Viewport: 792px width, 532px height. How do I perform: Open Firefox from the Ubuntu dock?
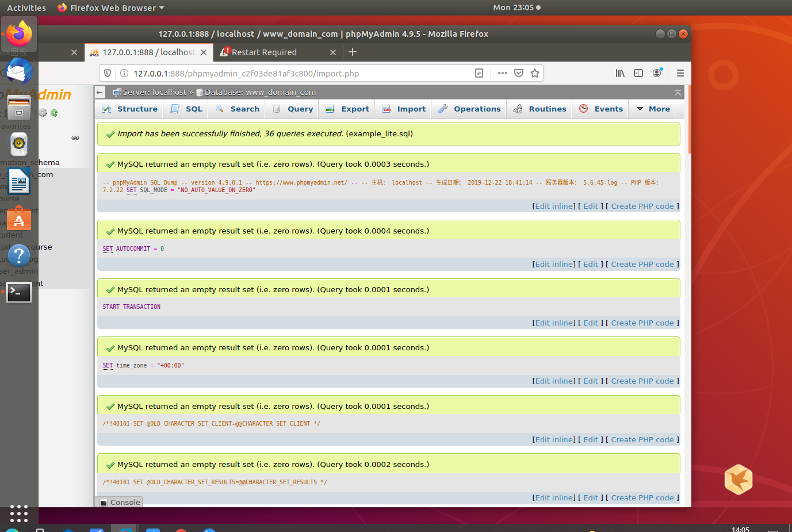tap(19, 34)
